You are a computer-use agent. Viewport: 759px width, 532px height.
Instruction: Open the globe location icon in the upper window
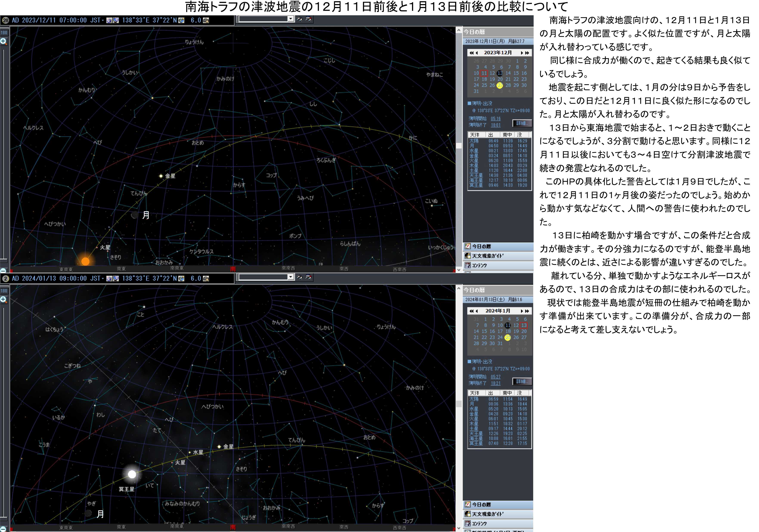181,20
